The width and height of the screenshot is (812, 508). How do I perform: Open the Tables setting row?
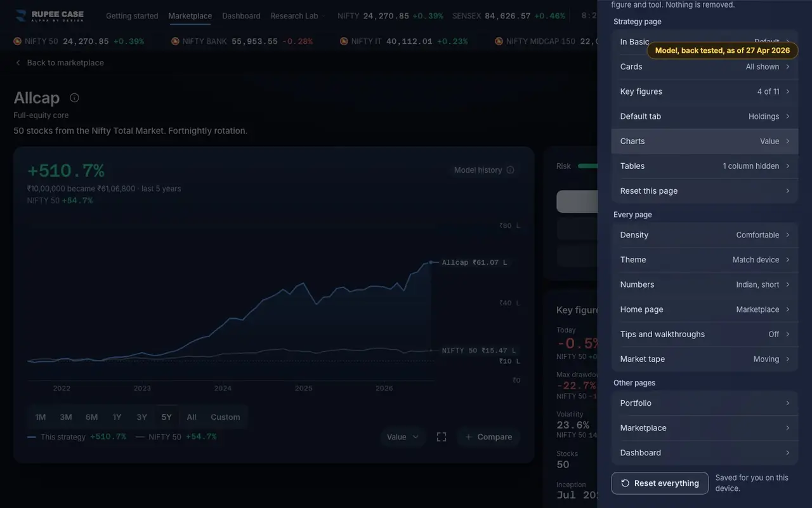tap(704, 166)
